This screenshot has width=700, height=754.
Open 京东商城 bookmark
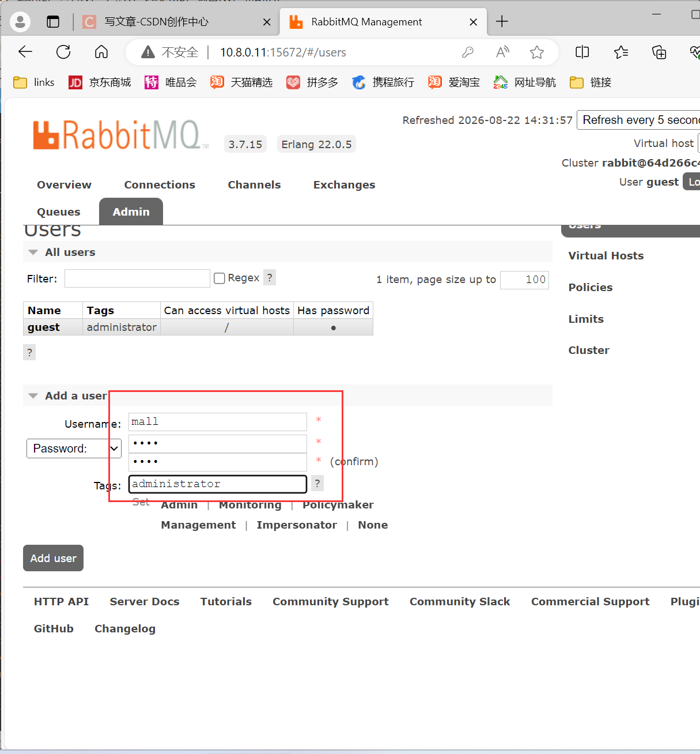[x=100, y=82]
